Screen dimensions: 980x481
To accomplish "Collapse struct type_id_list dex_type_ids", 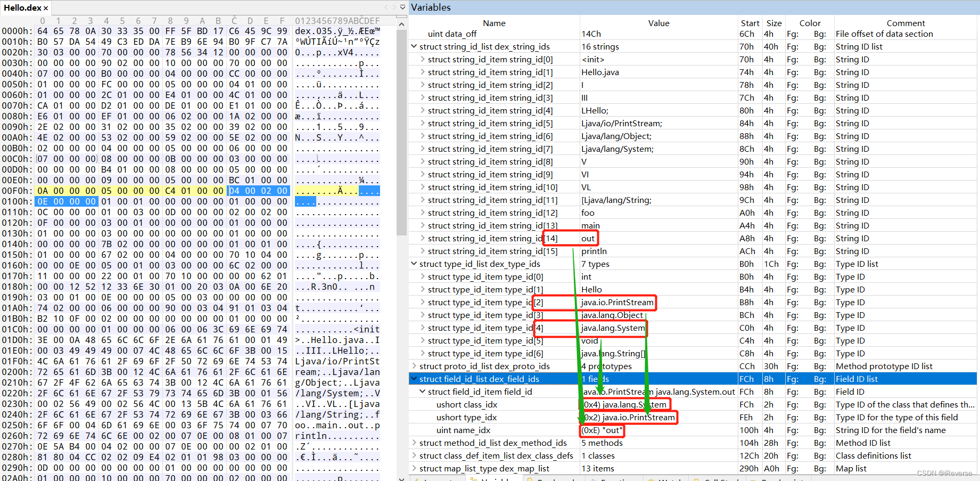I will 414,264.
